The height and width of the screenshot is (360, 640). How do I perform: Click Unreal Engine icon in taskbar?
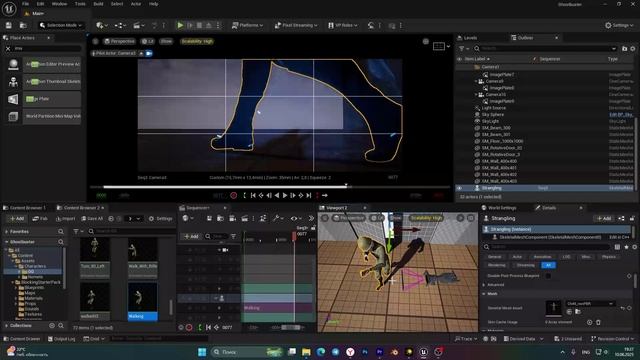point(424,352)
